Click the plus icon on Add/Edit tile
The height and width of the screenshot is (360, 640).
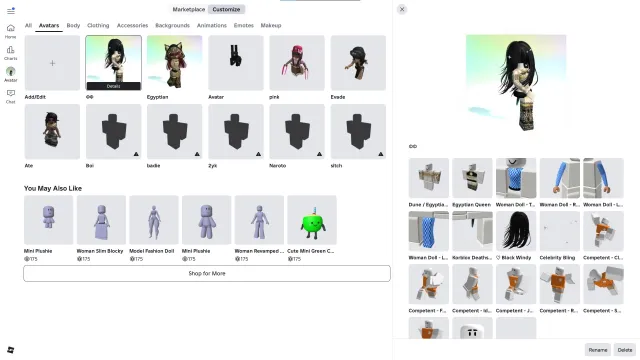pyautogui.click(x=52, y=63)
